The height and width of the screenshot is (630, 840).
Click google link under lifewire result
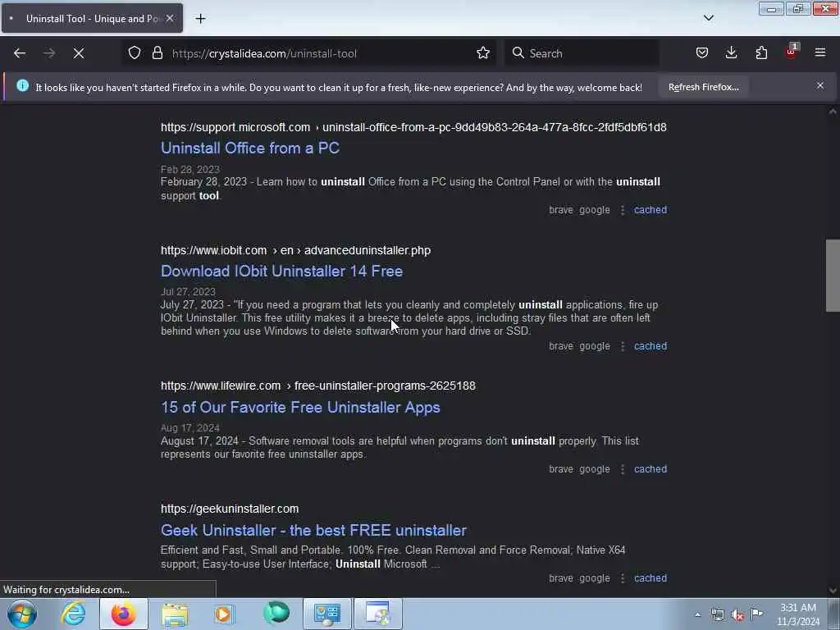(594, 469)
